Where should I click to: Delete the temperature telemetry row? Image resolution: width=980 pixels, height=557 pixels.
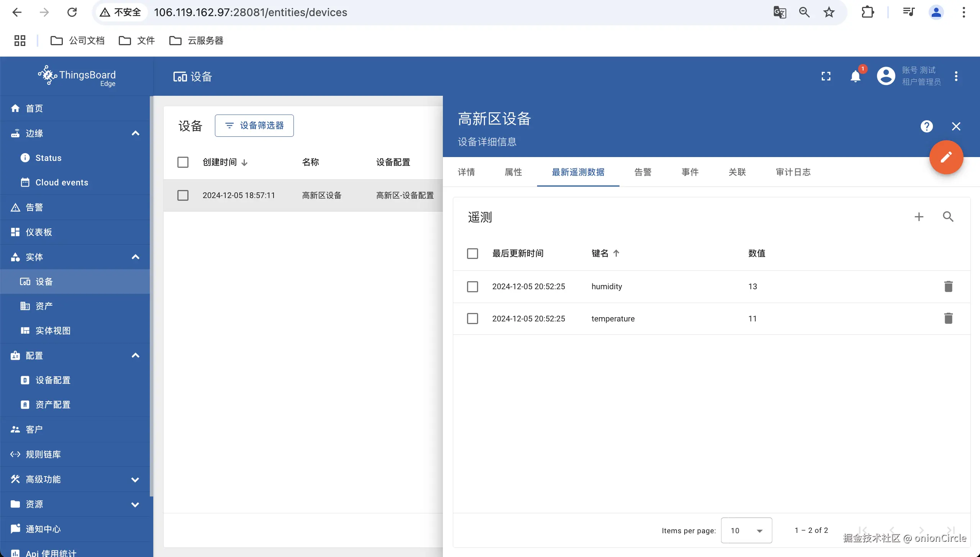tap(948, 318)
